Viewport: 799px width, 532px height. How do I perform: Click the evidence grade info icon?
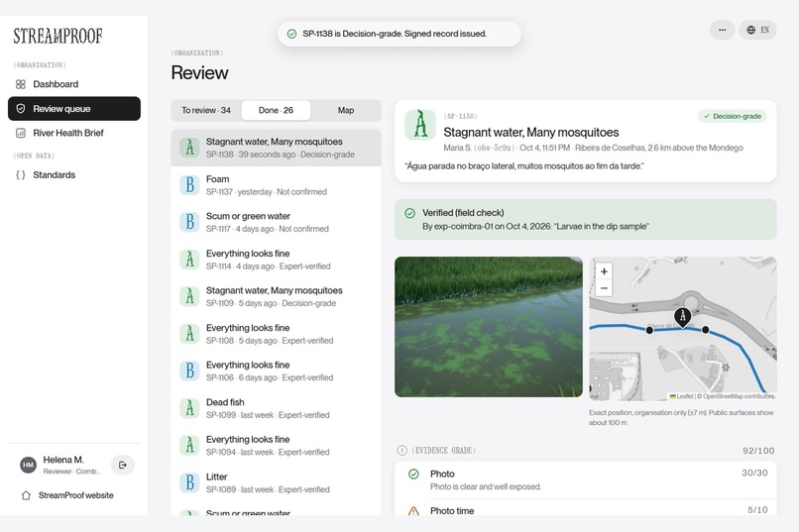click(402, 451)
